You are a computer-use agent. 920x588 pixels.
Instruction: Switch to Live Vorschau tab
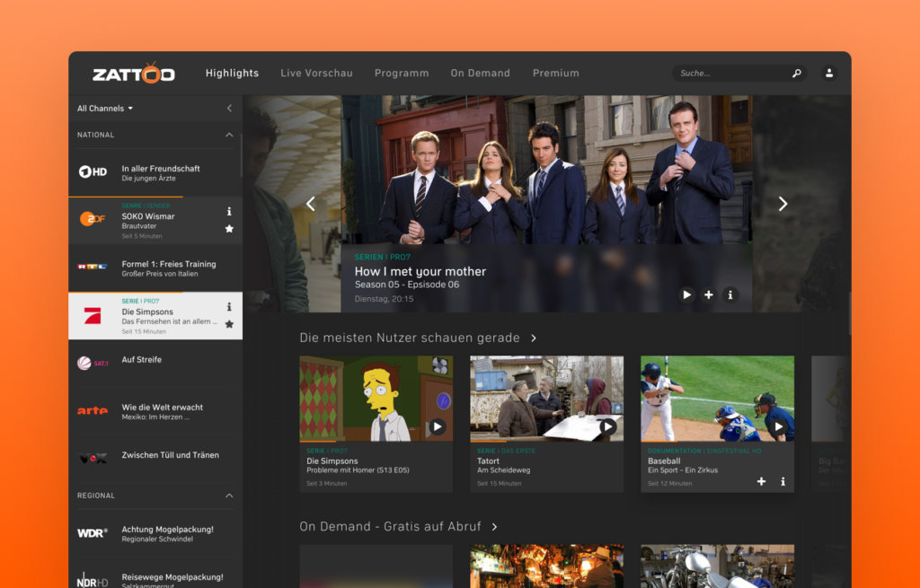[316, 74]
